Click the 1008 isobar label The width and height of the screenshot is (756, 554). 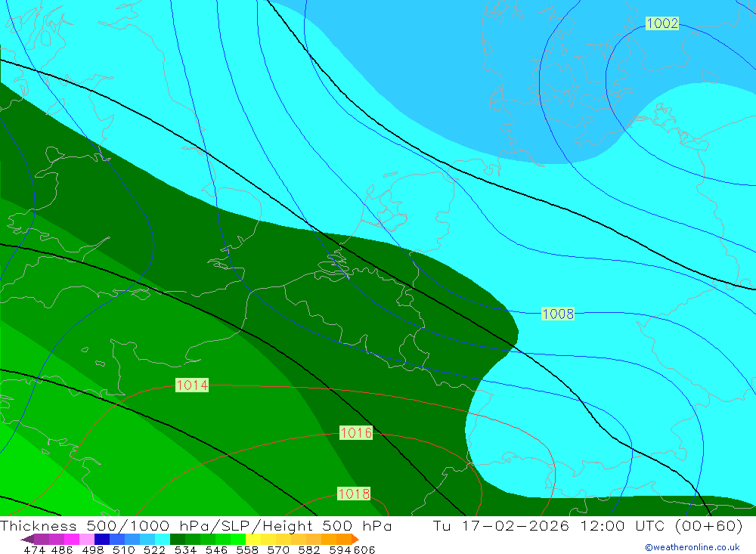pos(558,314)
